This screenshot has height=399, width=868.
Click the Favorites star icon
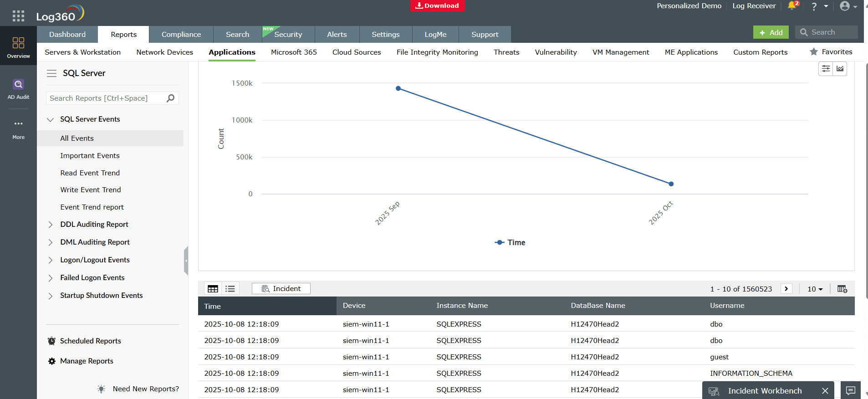pyautogui.click(x=814, y=51)
